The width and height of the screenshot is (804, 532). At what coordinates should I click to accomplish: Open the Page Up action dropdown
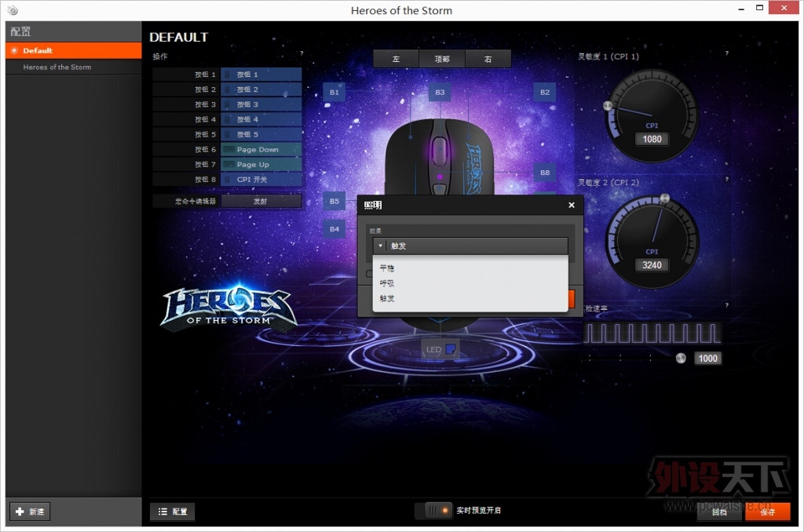(x=261, y=165)
